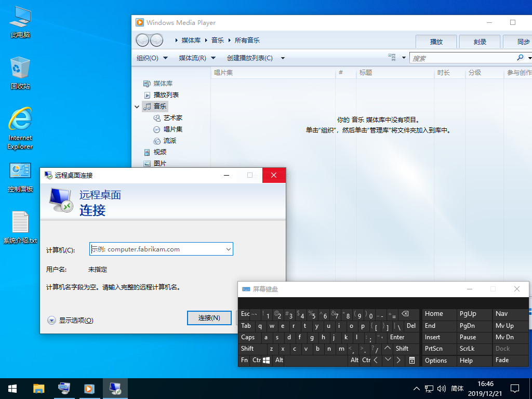Click the Media Player 搜索 search field
Screen dimensions: 532x399
461,58
